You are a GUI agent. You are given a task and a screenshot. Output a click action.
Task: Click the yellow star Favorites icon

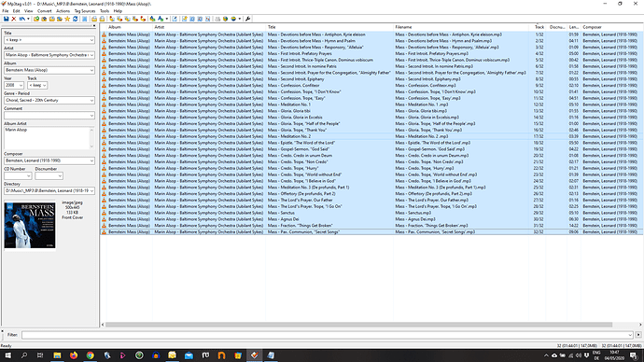(67, 19)
